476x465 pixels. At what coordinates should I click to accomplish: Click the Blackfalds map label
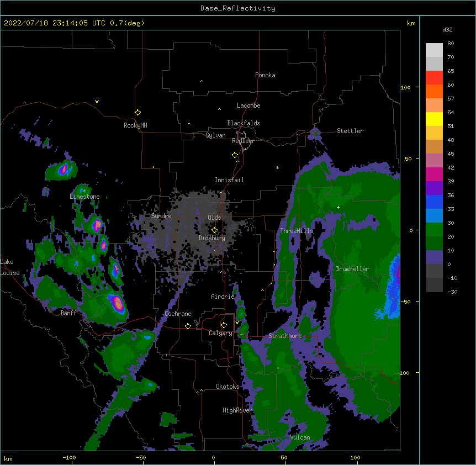point(244,123)
